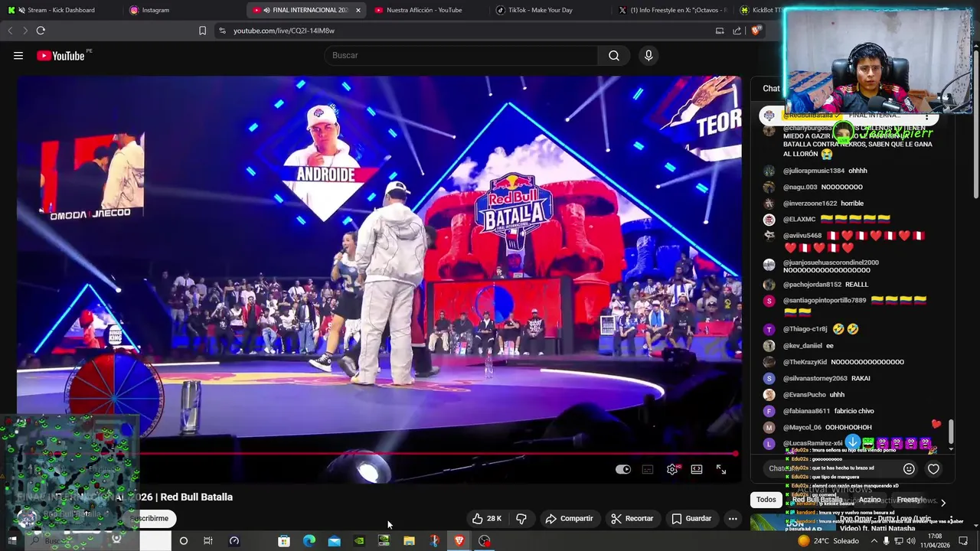The image size is (980, 551).
Task: Open NVIDIA app from the taskbar
Action: click(359, 540)
